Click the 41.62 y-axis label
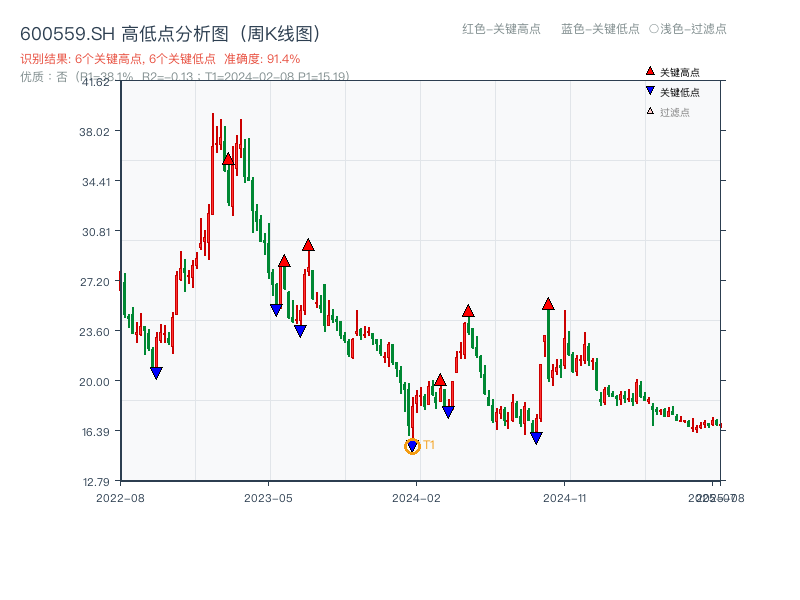800x600 pixels. [x=98, y=84]
